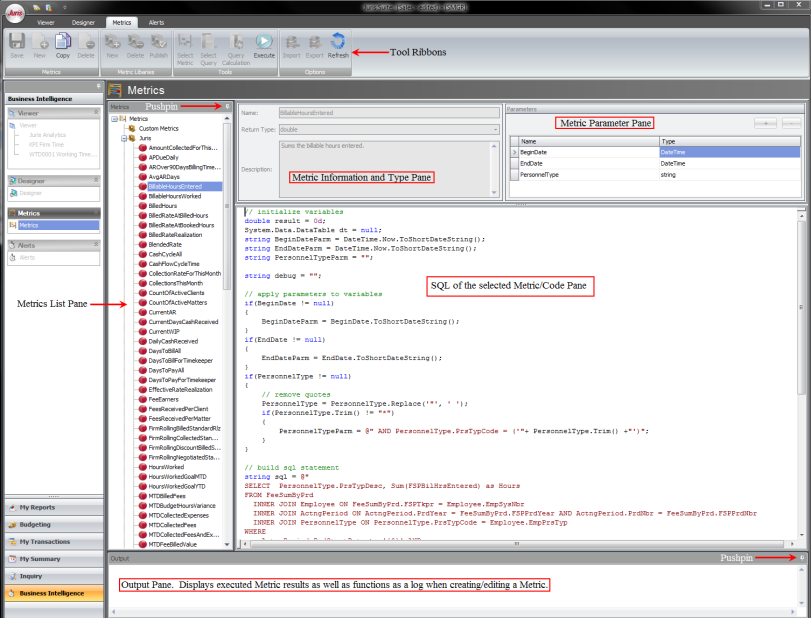Screen dimensions: 811x618
Task: Switch to the Designer ribbon tab
Action: (83, 20)
